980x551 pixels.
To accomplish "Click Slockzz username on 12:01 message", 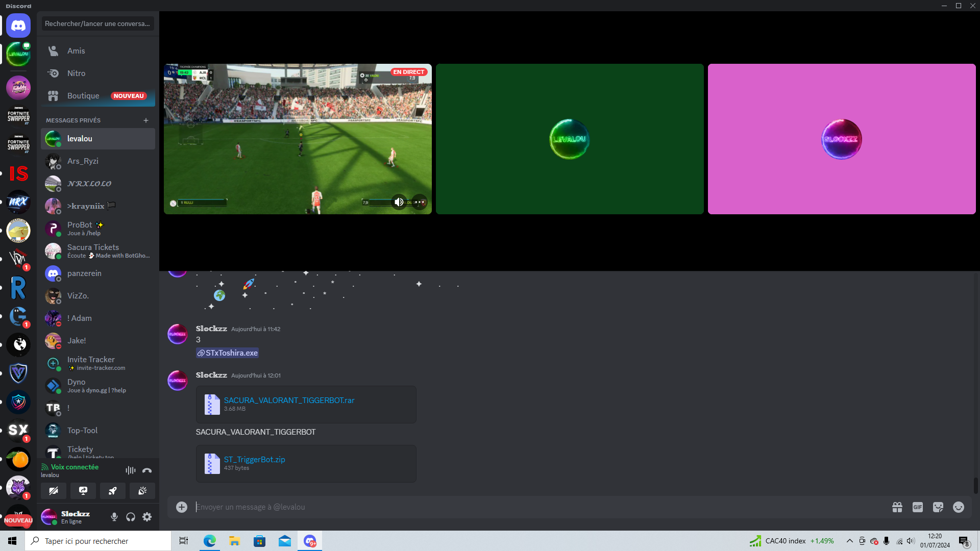I will pyautogui.click(x=211, y=375).
